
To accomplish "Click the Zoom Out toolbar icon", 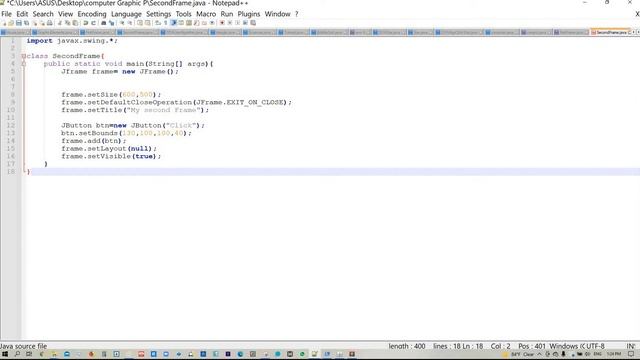I will [130, 23].
